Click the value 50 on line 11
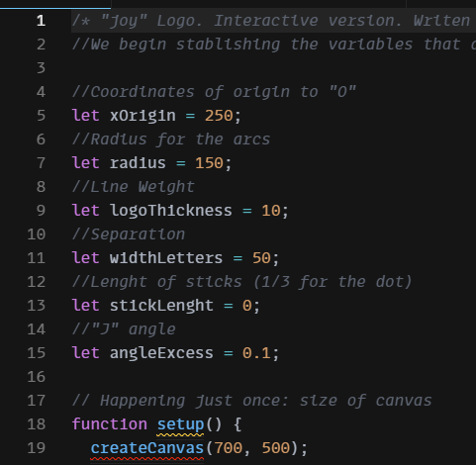The image size is (476, 465). pos(261,258)
